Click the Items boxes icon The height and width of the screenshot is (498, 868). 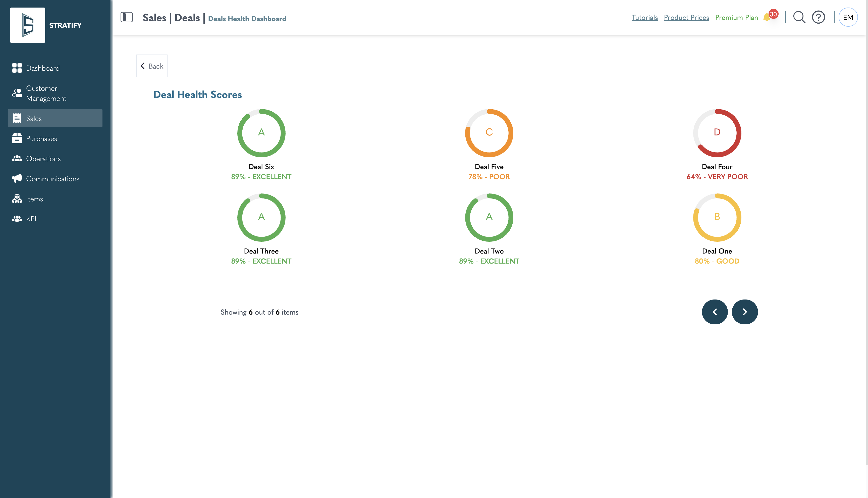click(x=17, y=199)
